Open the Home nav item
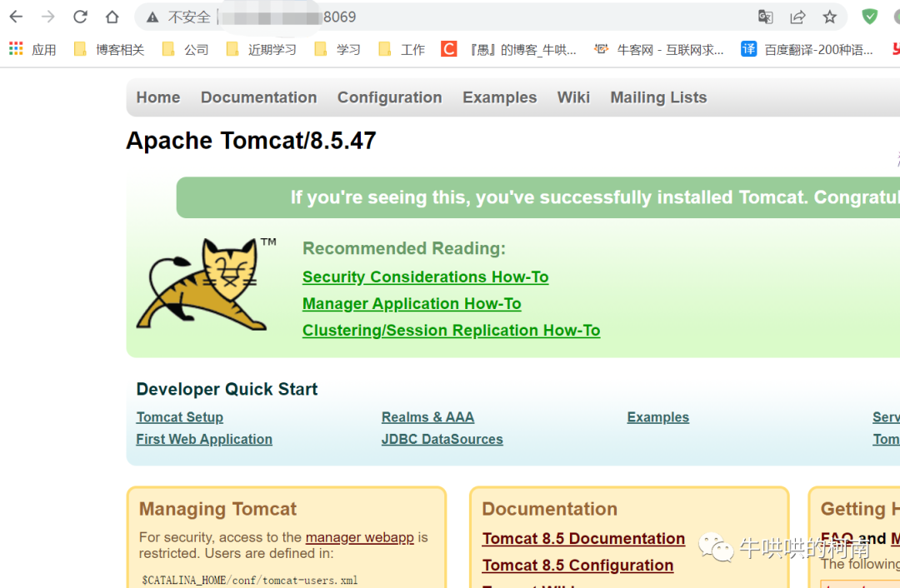This screenshot has height=588, width=900. pyautogui.click(x=158, y=97)
